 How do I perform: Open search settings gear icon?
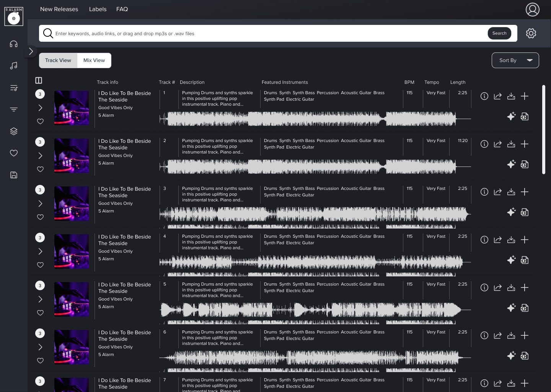pos(531,33)
